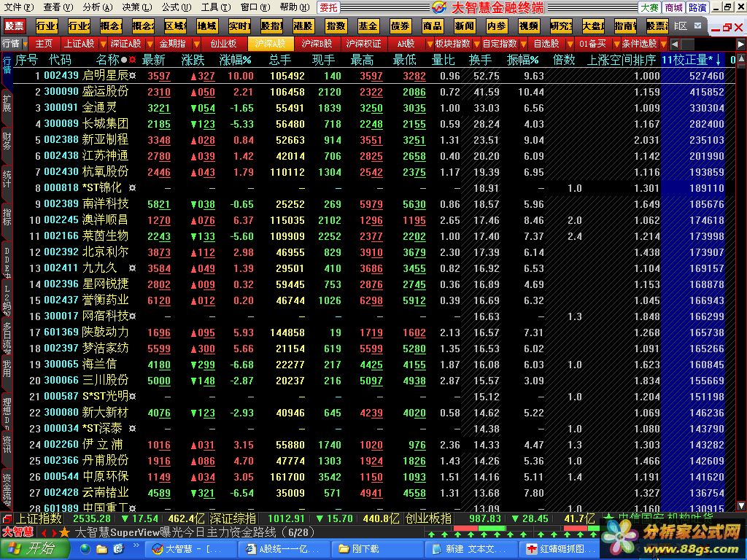Click the info marker next to 启明星辰
Viewport: 747px width, 560px height.
[133, 76]
